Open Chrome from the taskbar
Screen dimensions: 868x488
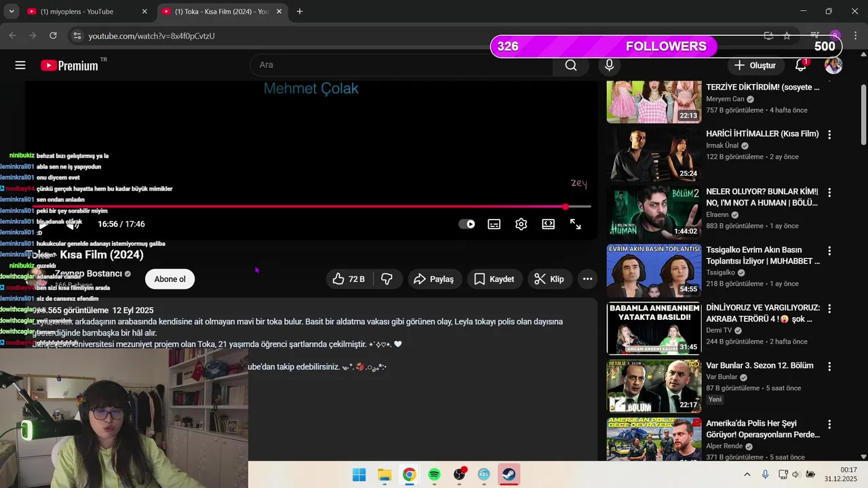click(x=409, y=474)
